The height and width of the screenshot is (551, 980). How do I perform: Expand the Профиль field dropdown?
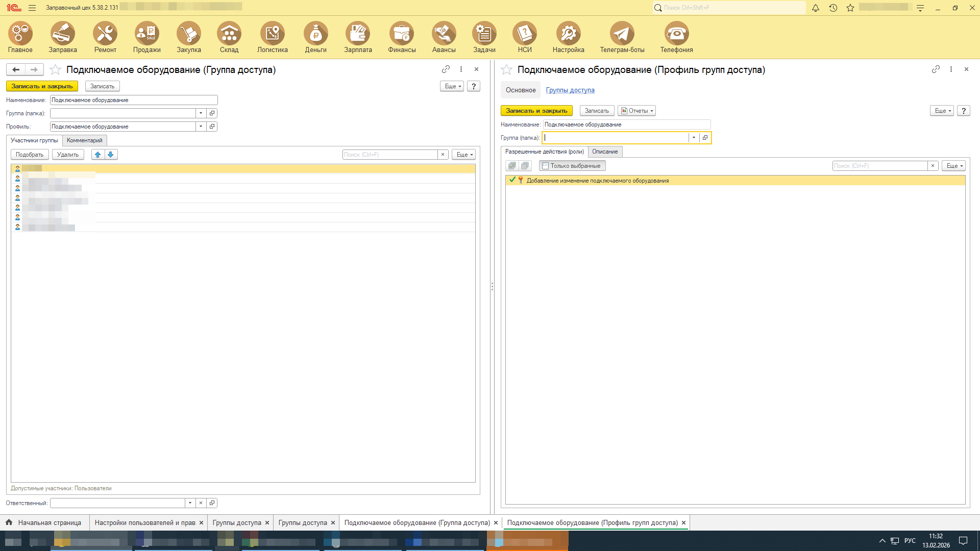[x=201, y=127]
